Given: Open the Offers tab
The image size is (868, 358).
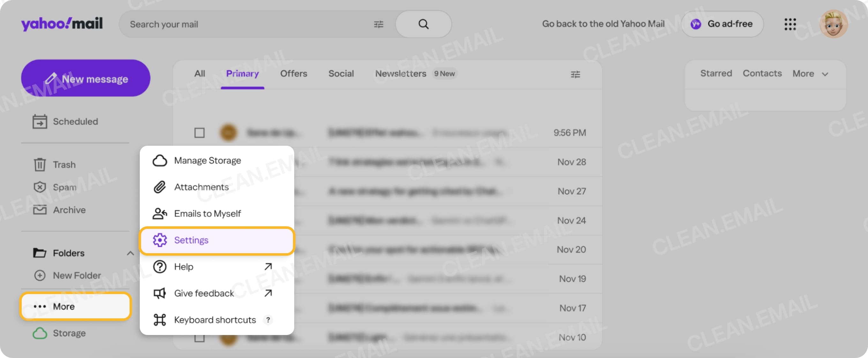Looking at the screenshot, I should pyautogui.click(x=294, y=74).
